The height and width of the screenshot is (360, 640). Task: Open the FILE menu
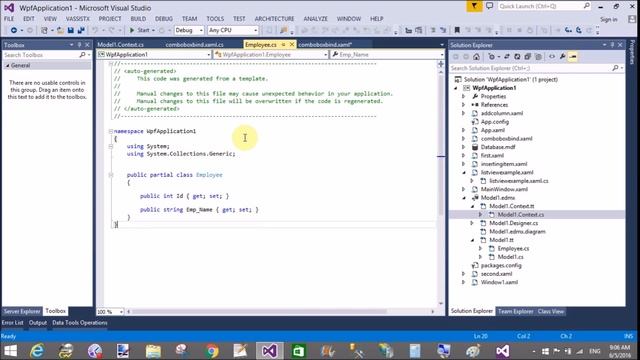pos(9,19)
